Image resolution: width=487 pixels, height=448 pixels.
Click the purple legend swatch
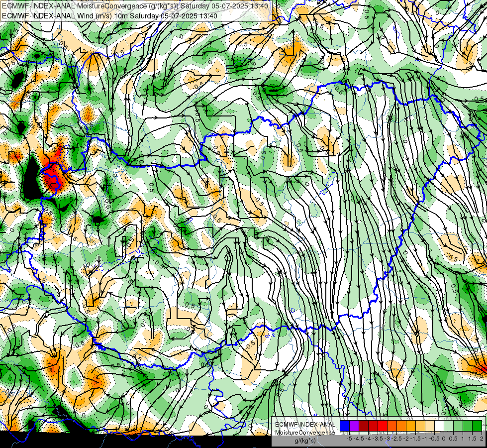pos(354,426)
